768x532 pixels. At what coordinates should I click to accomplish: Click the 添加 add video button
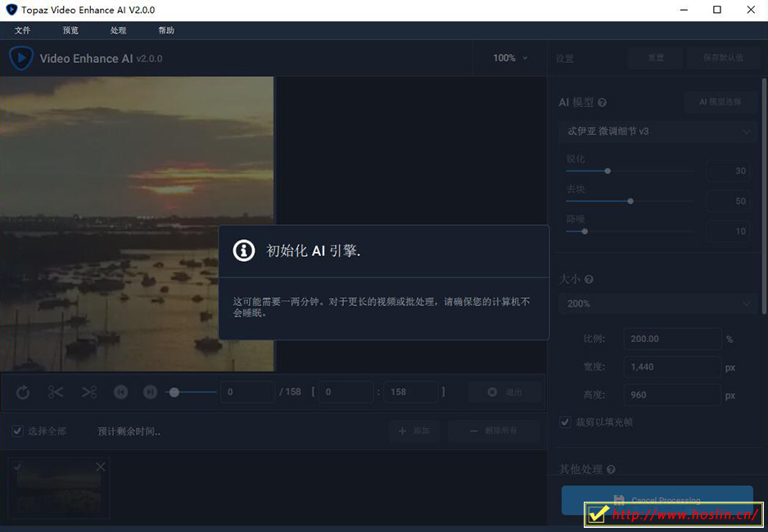point(413,431)
